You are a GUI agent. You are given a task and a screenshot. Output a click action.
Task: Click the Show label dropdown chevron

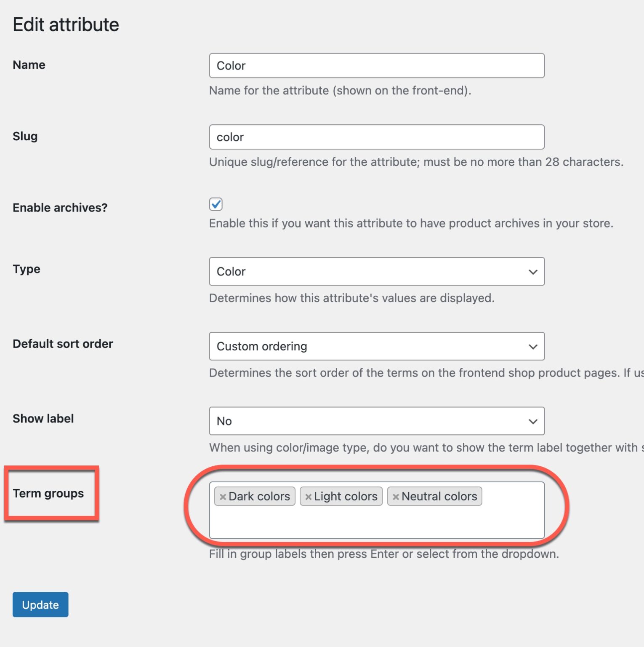click(x=532, y=421)
